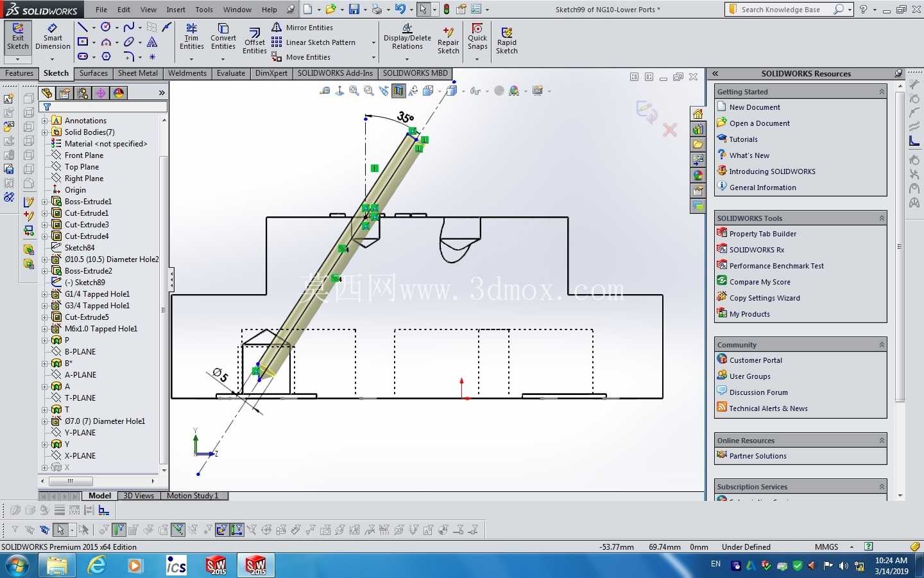Expand the M6x1.0 Tapped Hole1 feature
This screenshot has width=924, height=578.
(45, 329)
